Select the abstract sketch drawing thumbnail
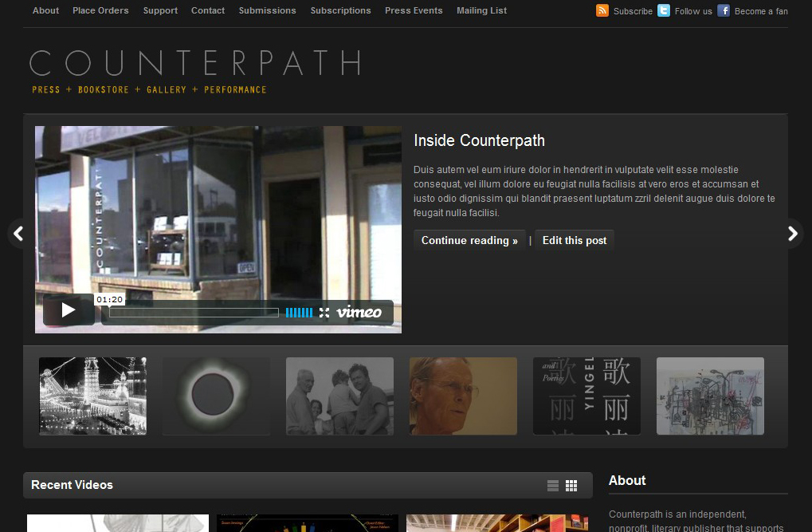 [x=710, y=396]
